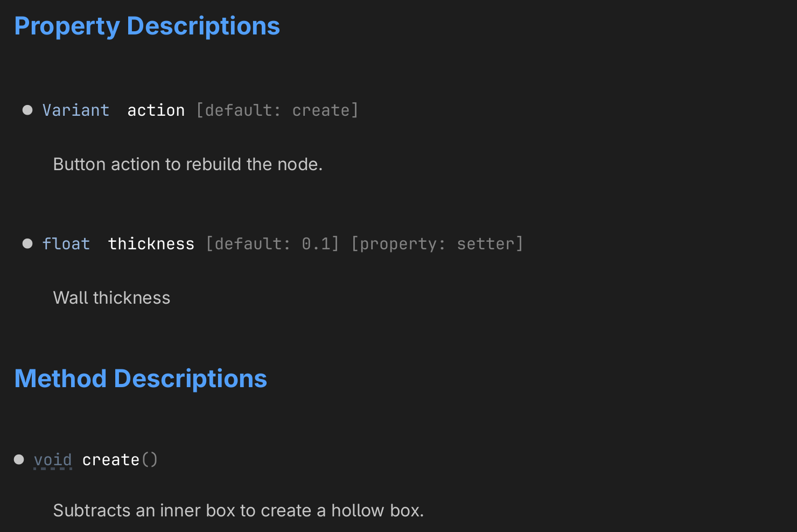
Task: Click the Method Descriptions heading
Action: click(x=141, y=379)
